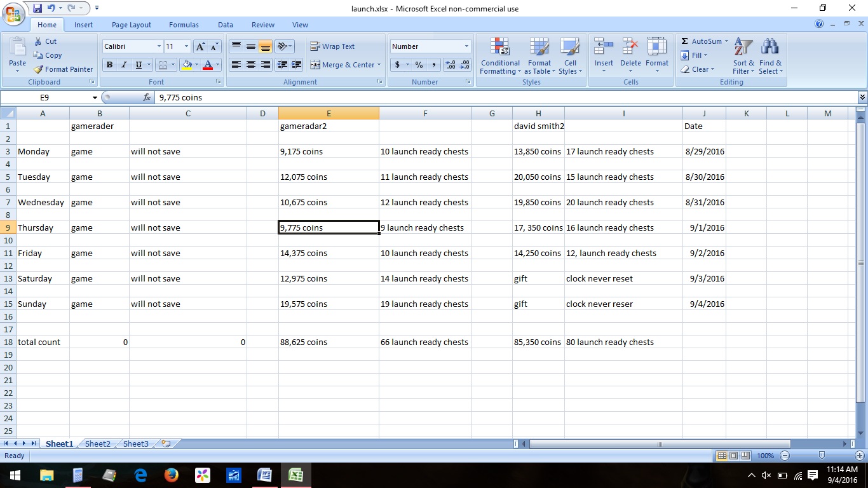Open the Data ribbon tab

pos(226,25)
